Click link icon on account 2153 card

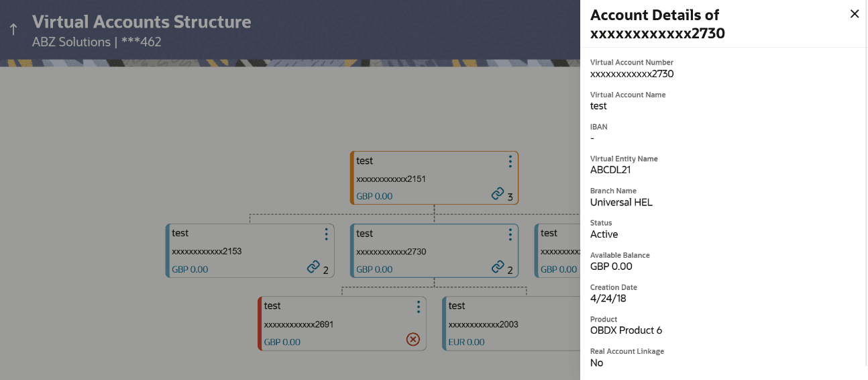(313, 267)
